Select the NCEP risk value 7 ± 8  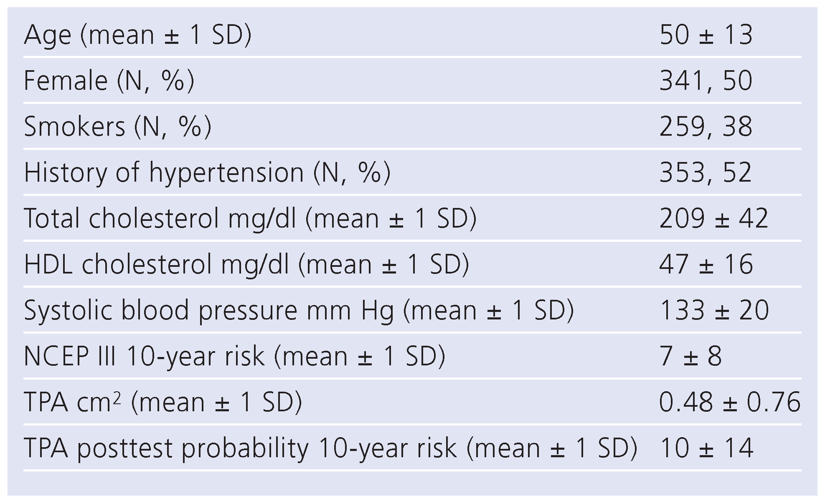pyautogui.click(x=690, y=356)
